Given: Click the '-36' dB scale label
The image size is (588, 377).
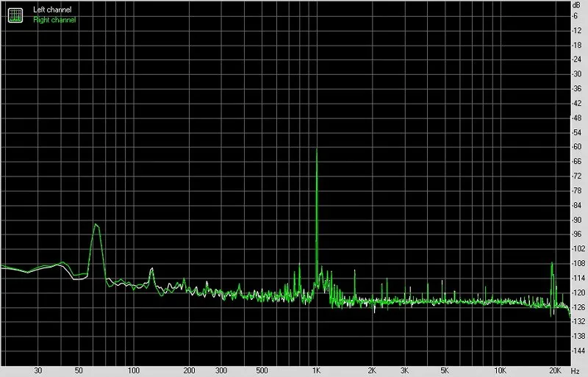Looking at the screenshot, I should pos(576,88).
